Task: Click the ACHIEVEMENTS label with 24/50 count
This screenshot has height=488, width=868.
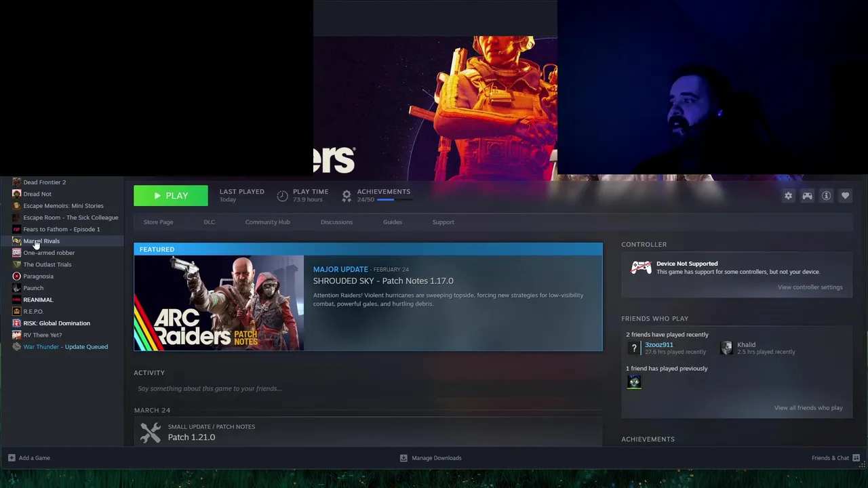Action: [x=384, y=192]
